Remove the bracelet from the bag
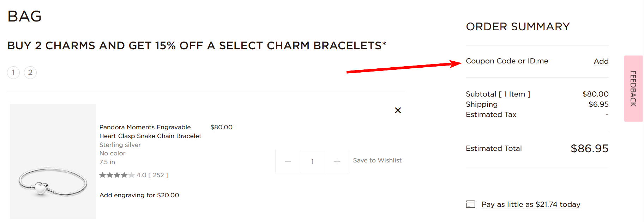Screen dimensions: 644x222 point(398,110)
